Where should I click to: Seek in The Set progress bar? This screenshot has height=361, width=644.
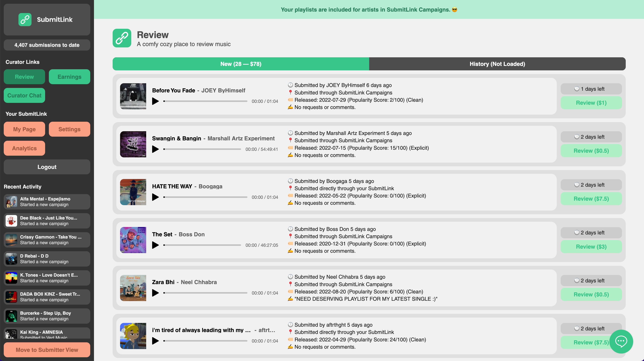click(x=202, y=245)
